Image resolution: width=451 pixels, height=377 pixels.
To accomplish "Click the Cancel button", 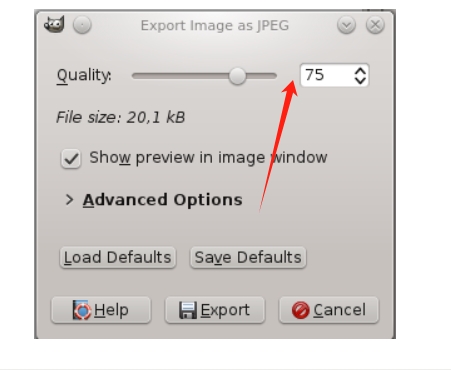I will coord(329,310).
